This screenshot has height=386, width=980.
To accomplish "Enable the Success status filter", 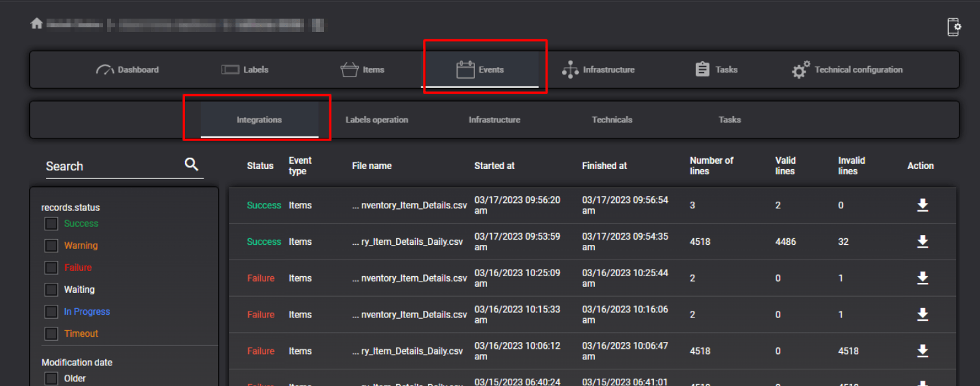I will pyautogui.click(x=51, y=224).
